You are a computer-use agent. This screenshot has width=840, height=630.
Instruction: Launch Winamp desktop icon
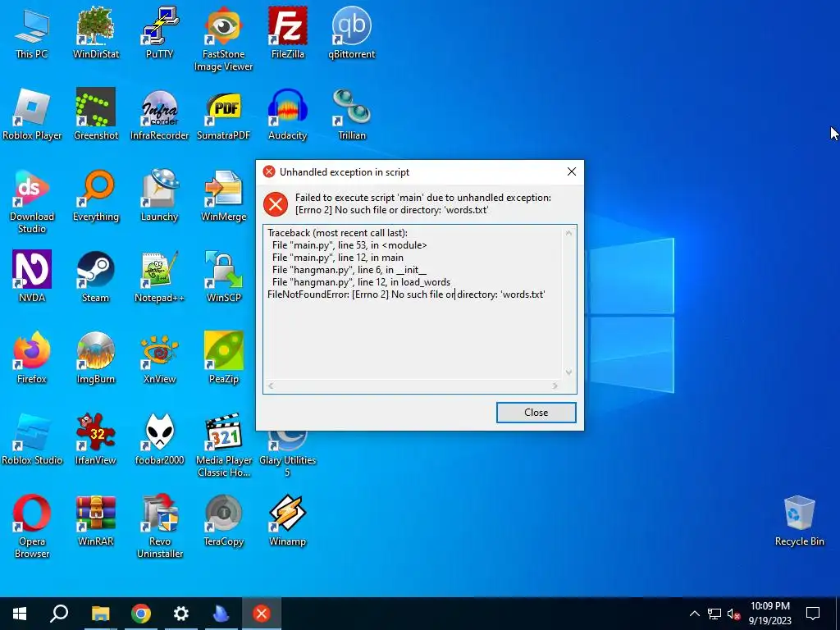288,520
